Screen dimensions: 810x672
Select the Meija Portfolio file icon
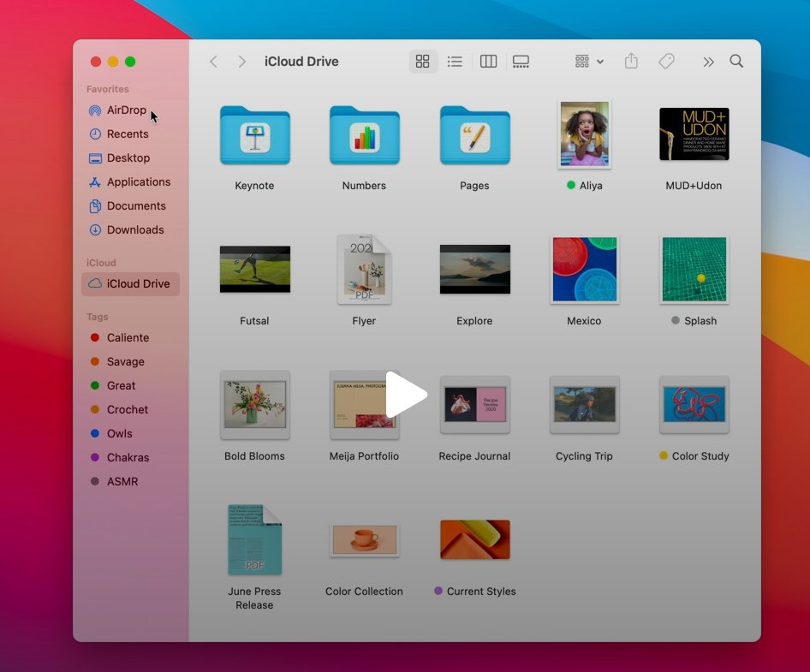point(364,404)
